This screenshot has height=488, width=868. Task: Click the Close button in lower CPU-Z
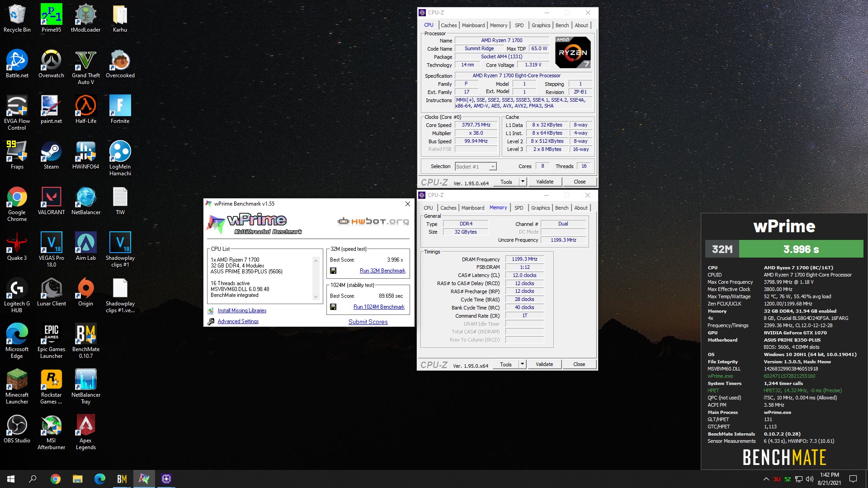coord(579,364)
